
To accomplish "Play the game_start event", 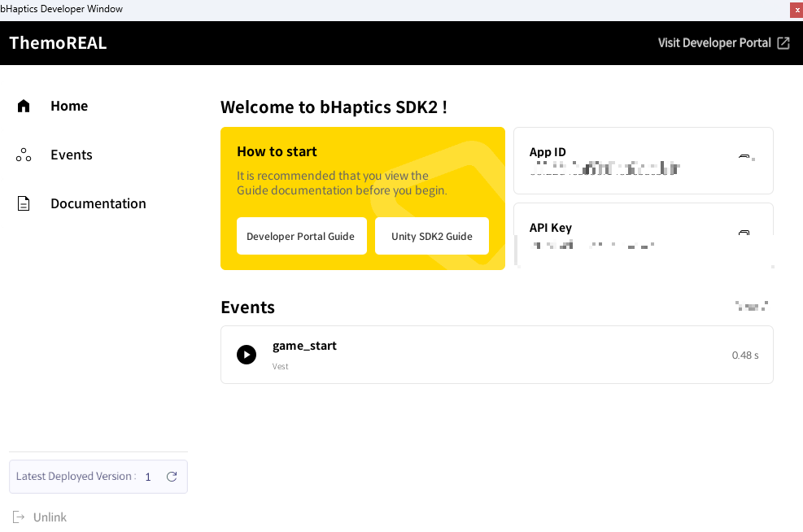I will click(247, 355).
